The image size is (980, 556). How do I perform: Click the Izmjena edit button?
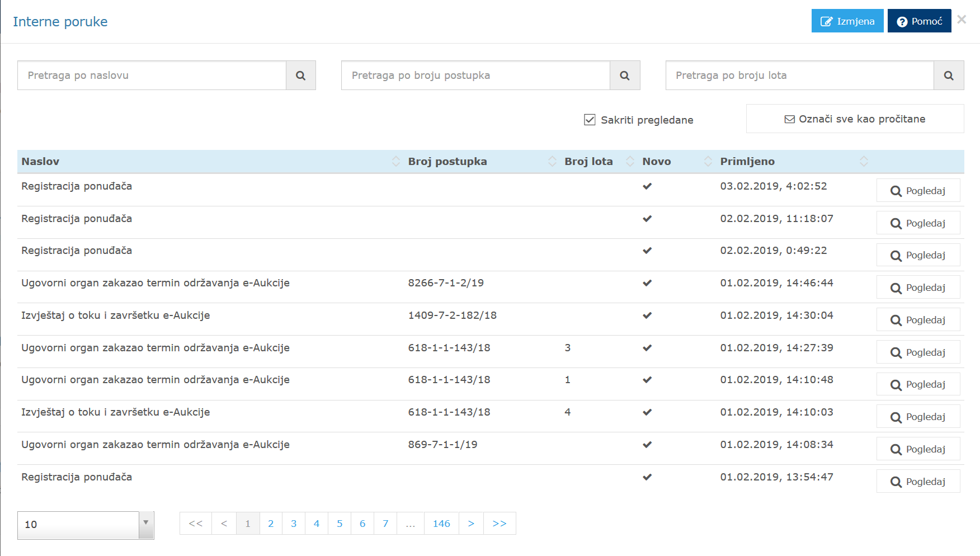pos(847,21)
